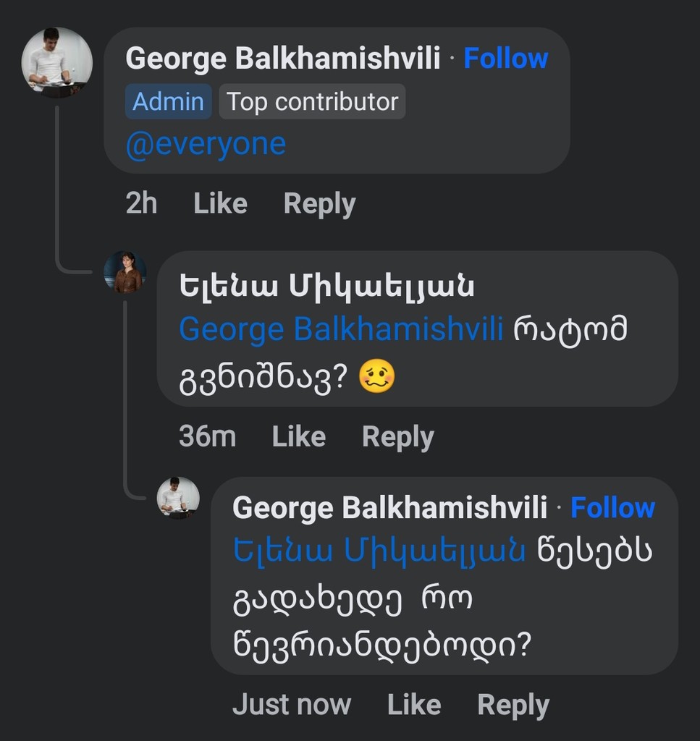Like George's @everyone comment
The height and width of the screenshot is (741, 700).
[219, 203]
